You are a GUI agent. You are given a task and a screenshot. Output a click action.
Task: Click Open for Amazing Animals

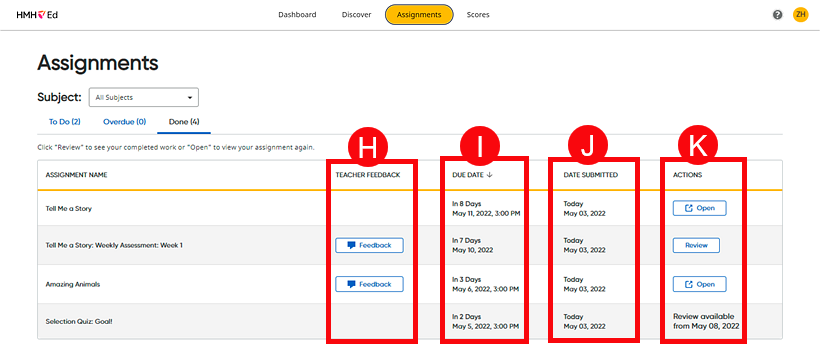[x=700, y=284]
